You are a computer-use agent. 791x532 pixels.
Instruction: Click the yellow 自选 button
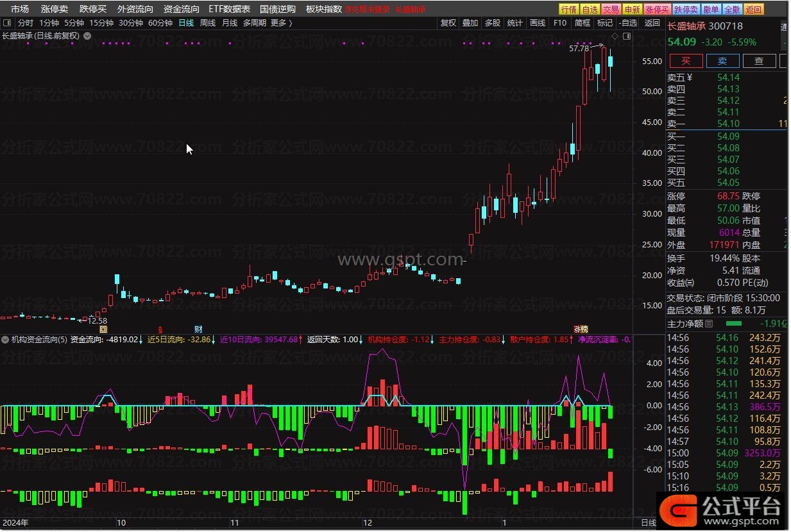click(590, 9)
